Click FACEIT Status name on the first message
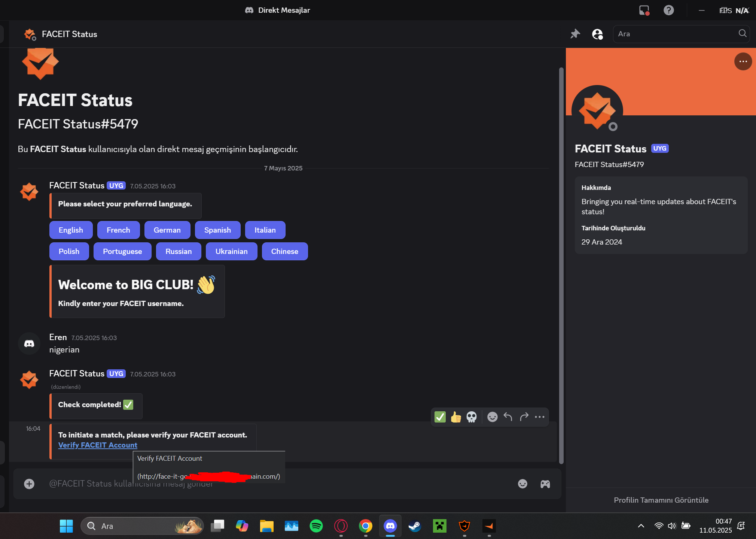This screenshot has height=539, width=756. (x=77, y=185)
